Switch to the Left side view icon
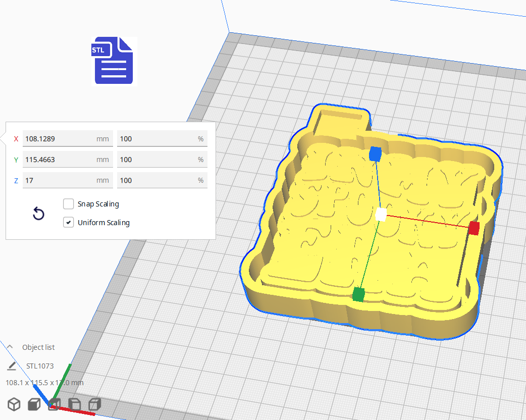The image size is (526, 420). (x=73, y=404)
